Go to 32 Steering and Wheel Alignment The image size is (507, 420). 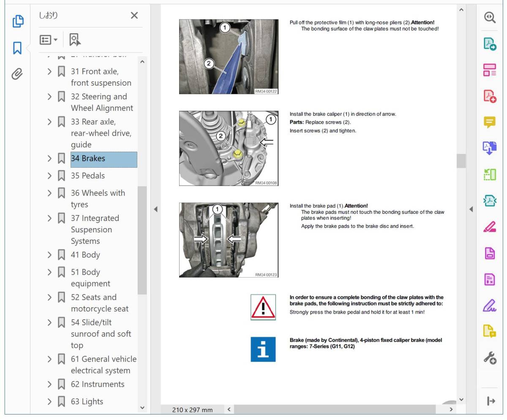click(x=102, y=102)
